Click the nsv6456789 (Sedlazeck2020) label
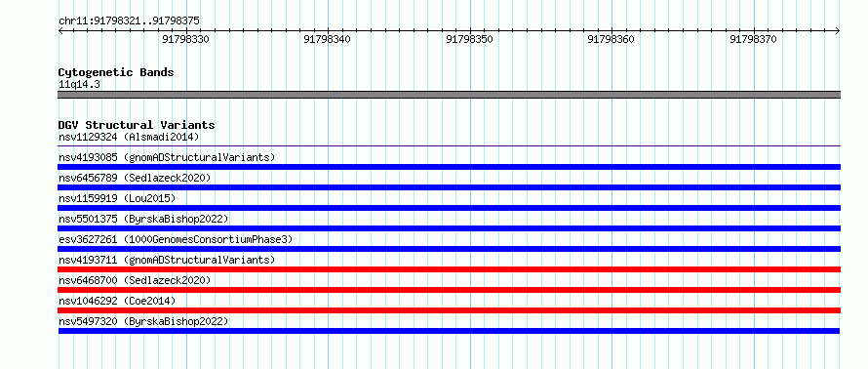Viewport: 868px width, 369px height. pos(135,178)
